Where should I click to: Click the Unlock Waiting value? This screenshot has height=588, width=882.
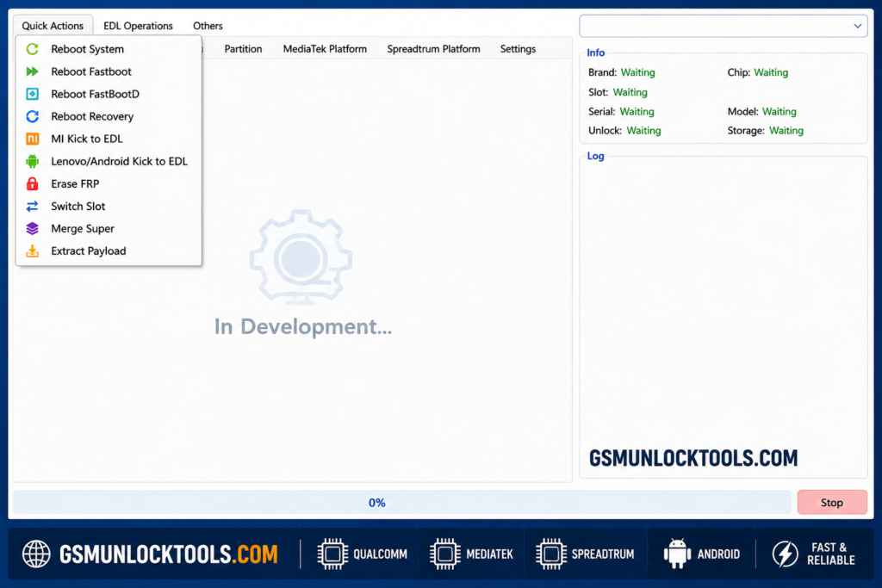tap(643, 130)
